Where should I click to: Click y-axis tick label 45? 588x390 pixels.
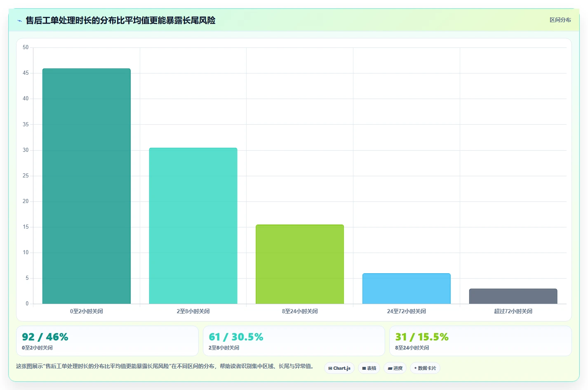(x=26, y=73)
